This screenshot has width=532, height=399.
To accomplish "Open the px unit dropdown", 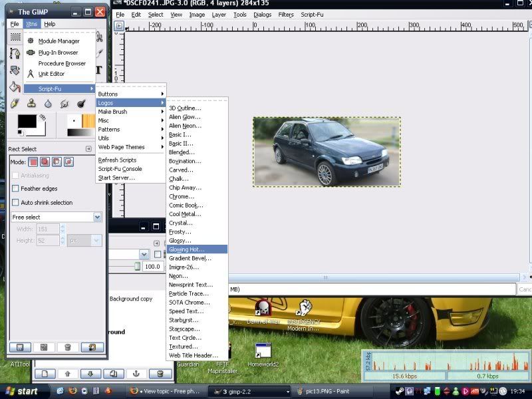I will click(x=84, y=241).
